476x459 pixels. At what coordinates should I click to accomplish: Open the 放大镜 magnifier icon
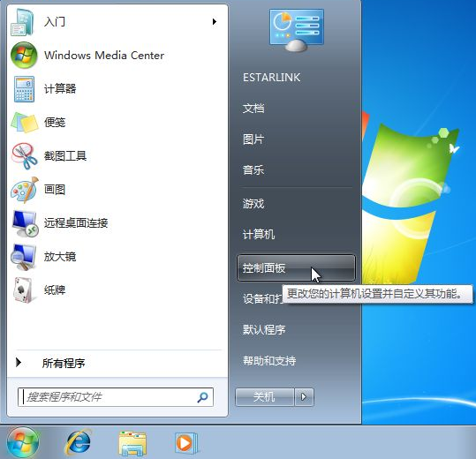pyautogui.click(x=24, y=257)
